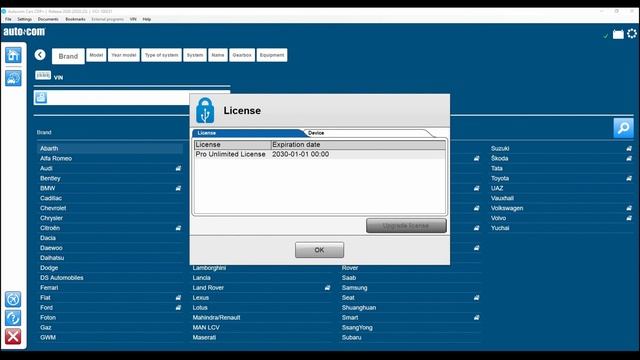Select the Model step tab
The height and width of the screenshot is (360, 640).
[x=96, y=55]
